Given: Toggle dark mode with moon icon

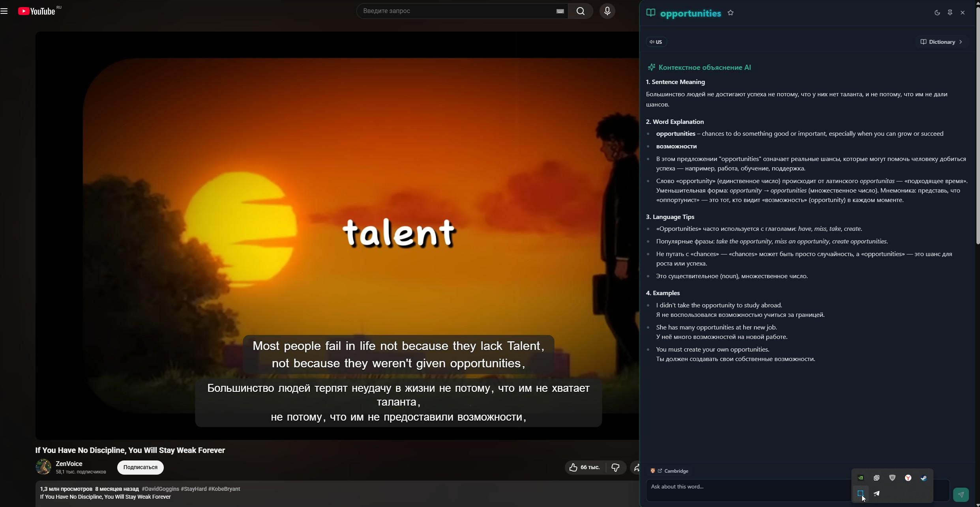Looking at the screenshot, I should point(937,13).
